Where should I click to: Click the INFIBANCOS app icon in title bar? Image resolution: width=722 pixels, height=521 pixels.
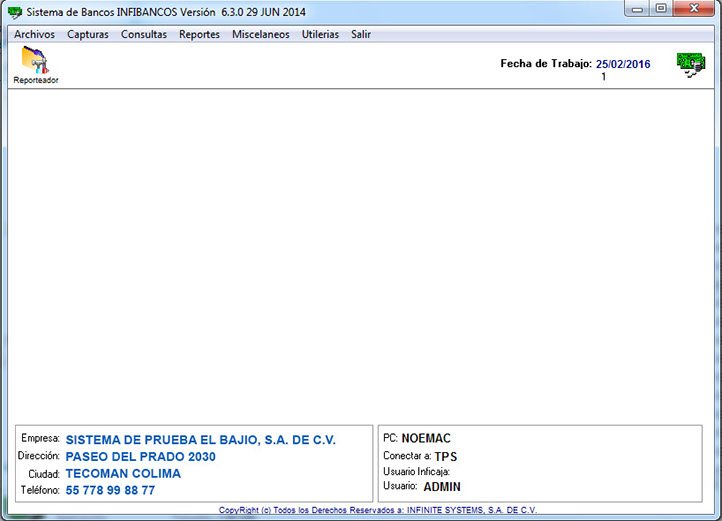click(14, 12)
